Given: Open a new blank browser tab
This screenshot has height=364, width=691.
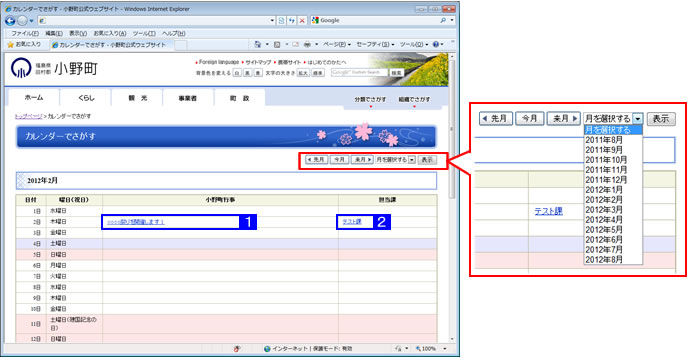Looking at the screenshot, I should coord(181,45).
